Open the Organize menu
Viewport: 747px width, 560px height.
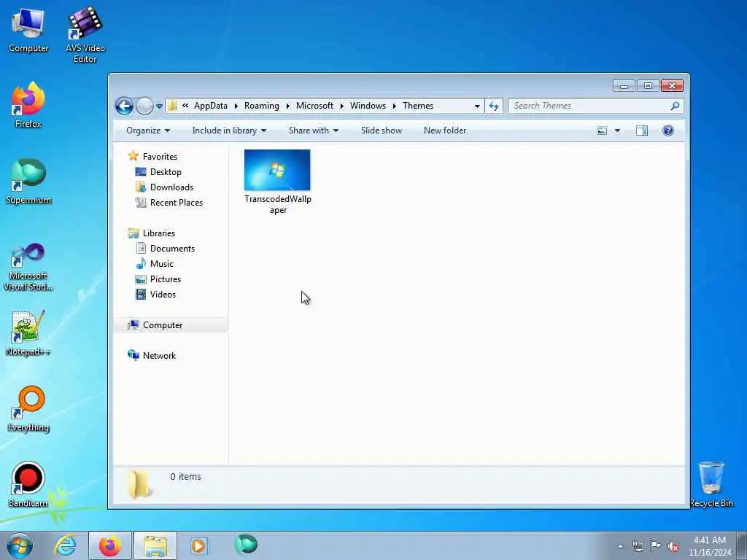pos(147,131)
